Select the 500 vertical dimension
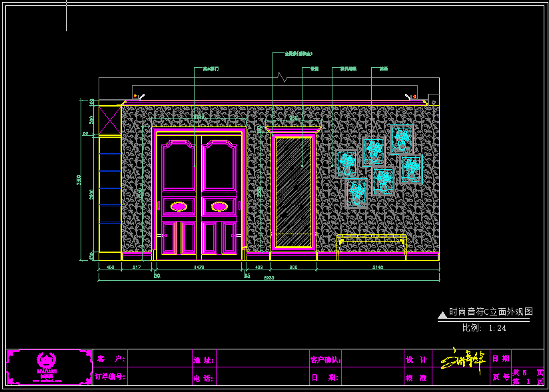This screenshot has width=549, height=392. [x=92, y=120]
